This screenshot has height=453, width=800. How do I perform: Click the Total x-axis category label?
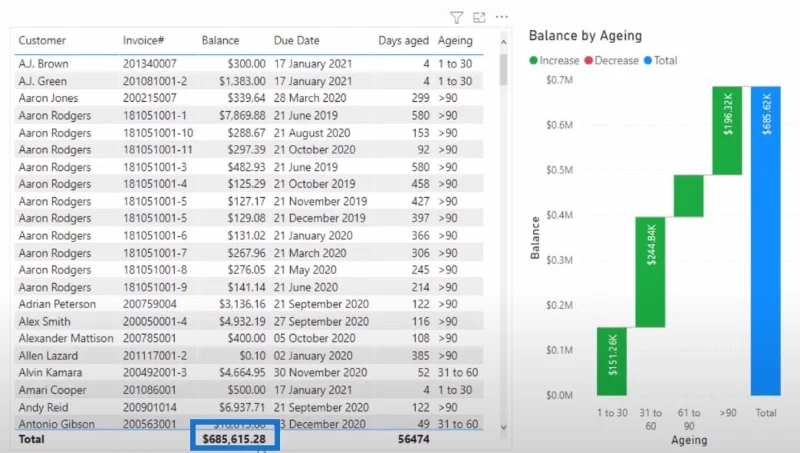(x=765, y=413)
